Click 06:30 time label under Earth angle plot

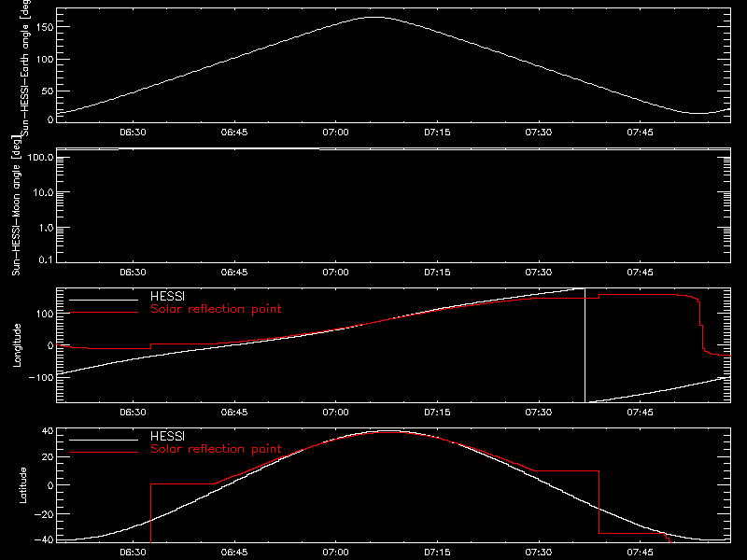tap(133, 133)
